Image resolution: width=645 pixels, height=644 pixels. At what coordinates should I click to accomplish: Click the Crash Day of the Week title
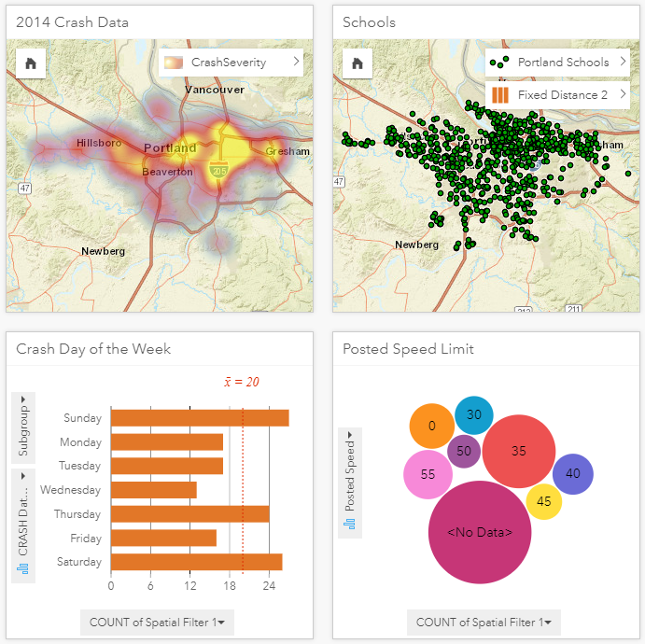pyautogui.click(x=93, y=349)
